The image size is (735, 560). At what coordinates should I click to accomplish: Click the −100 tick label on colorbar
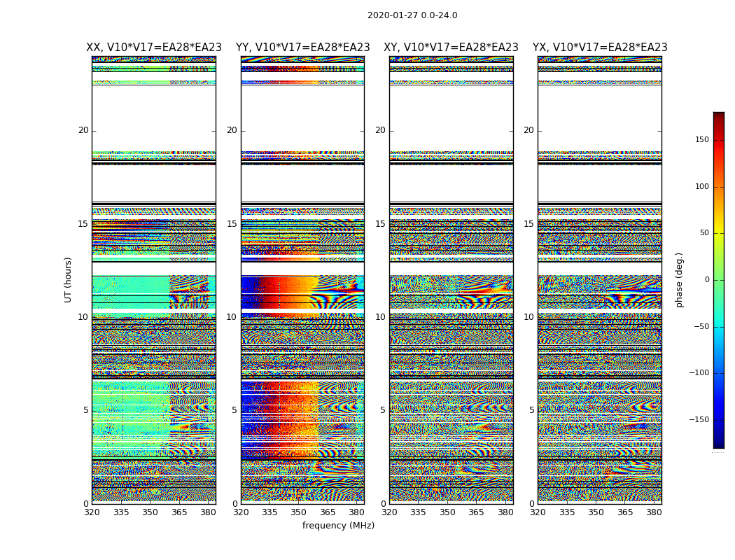699,372
